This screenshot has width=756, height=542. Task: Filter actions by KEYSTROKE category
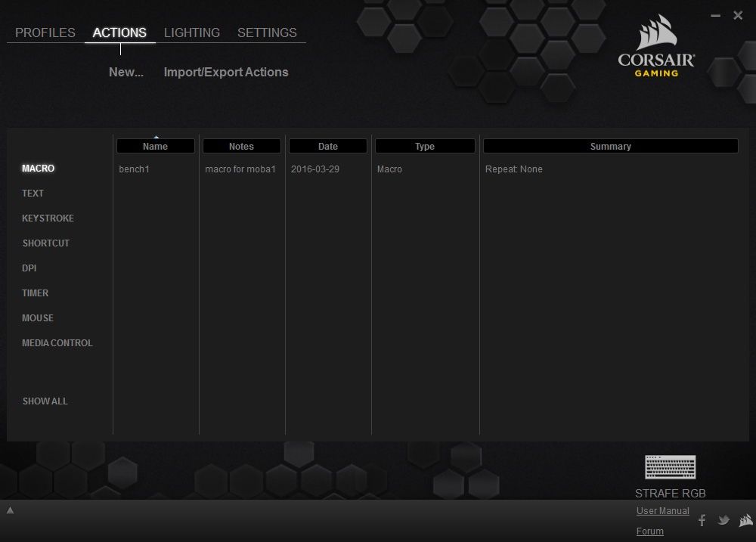point(48,218)
